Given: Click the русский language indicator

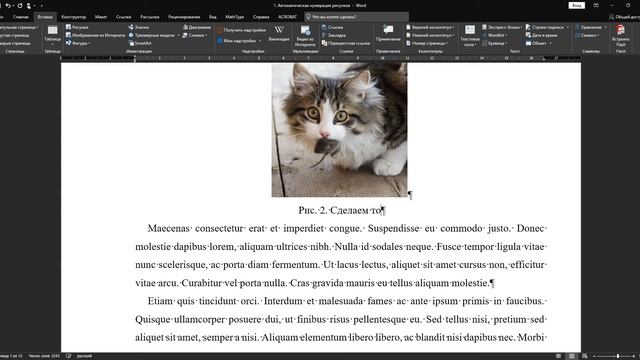Looking at the screenshot, I should tap(84, 356).
